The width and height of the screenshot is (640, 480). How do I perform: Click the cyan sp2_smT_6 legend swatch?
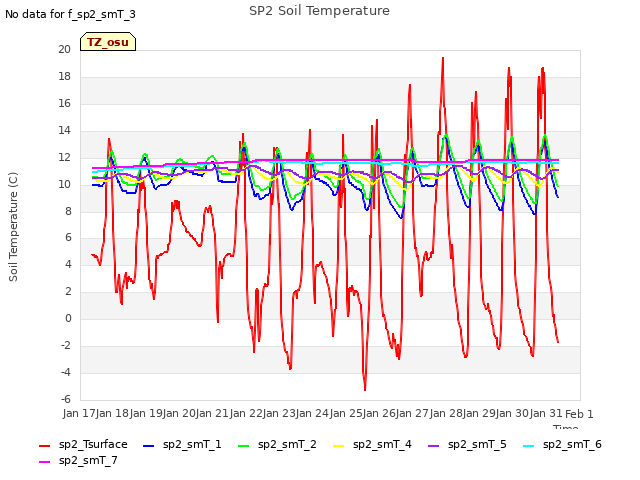(x=529, y=446)
